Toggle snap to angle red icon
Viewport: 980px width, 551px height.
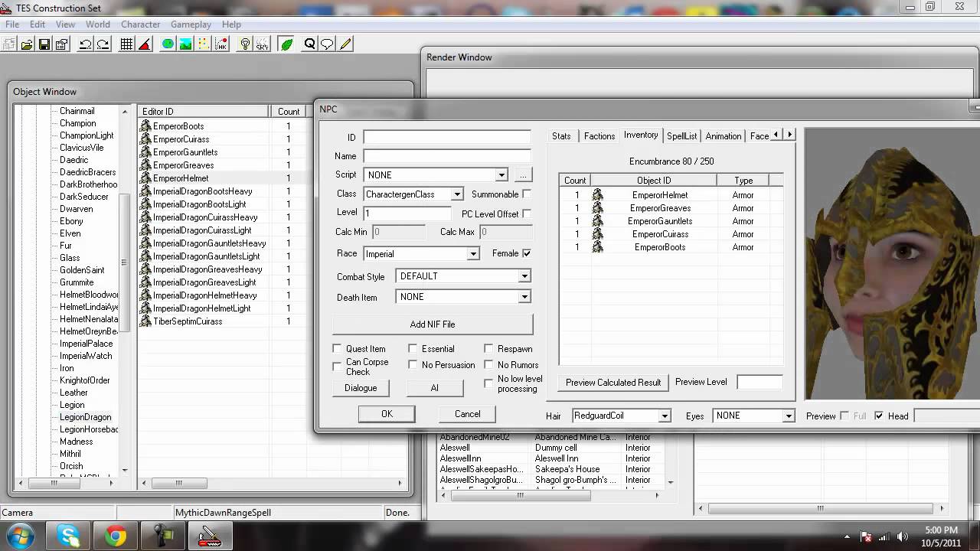point(144,44)
